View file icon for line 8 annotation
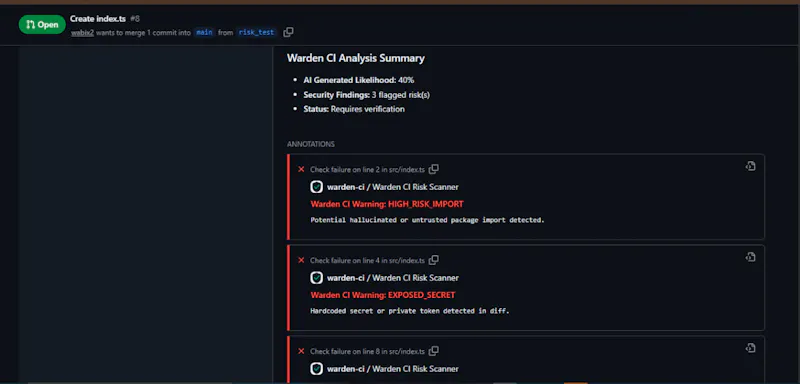This screenshot has width=800, height=384. (751, 348)
